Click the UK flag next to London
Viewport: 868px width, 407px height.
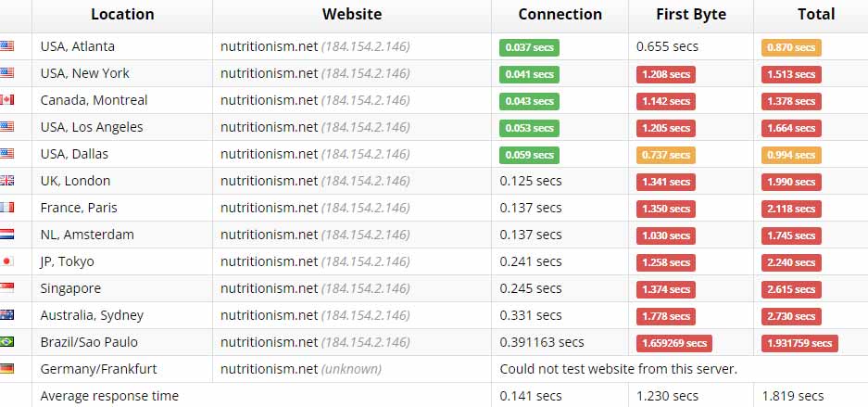[x=7, y=181]
